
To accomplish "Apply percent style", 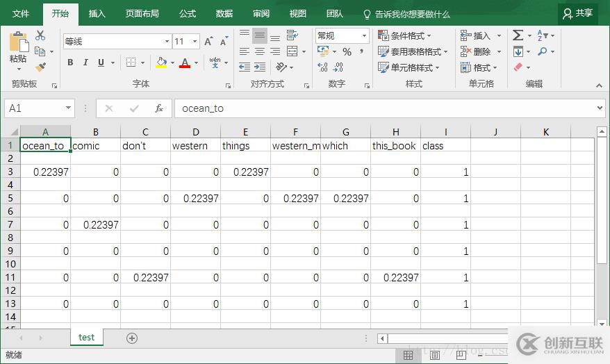I will [347, 51].
